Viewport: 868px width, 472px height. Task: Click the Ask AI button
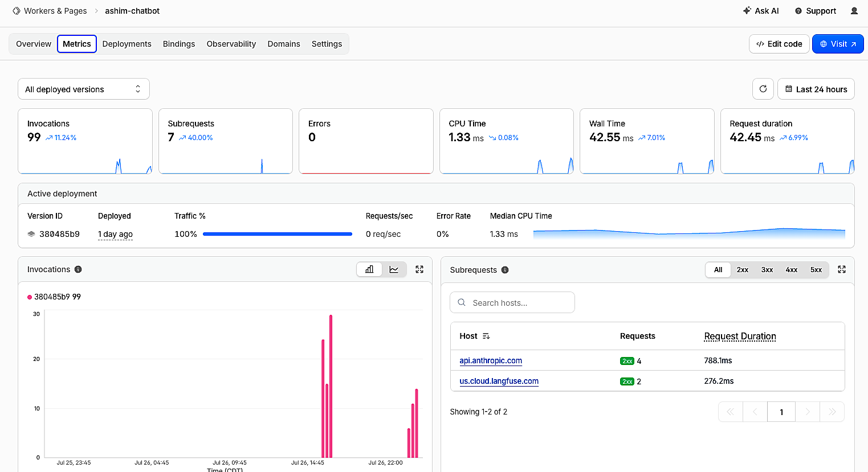[761, 11]
